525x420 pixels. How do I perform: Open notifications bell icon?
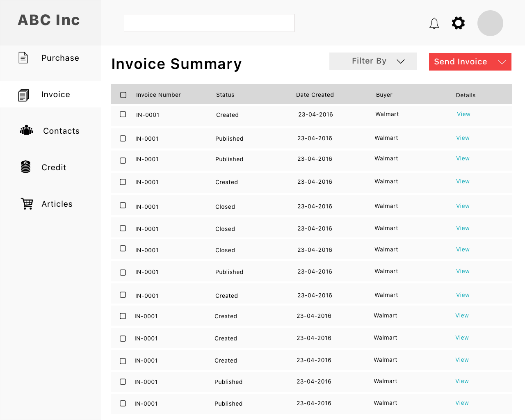(x=434, y=23)
